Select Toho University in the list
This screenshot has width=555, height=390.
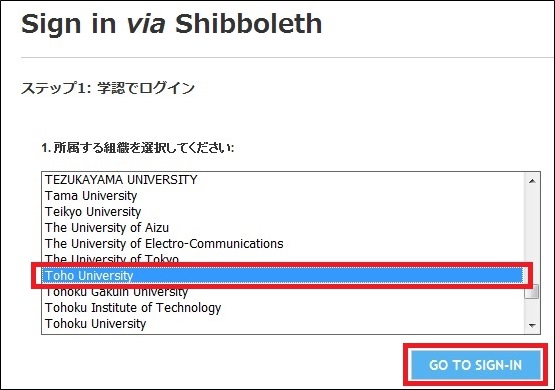pos(282,276)
